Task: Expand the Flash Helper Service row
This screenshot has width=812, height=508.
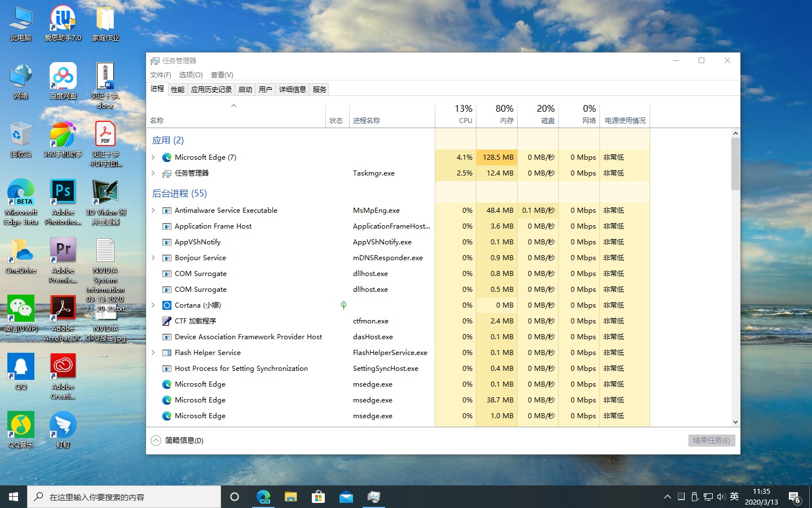Action: pyautogui.click(x=153, y=353)
